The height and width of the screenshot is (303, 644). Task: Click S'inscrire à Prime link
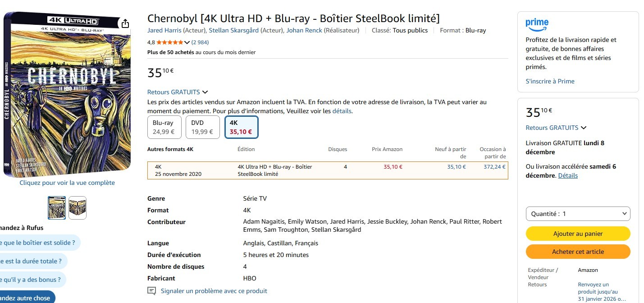click(550, 81)
